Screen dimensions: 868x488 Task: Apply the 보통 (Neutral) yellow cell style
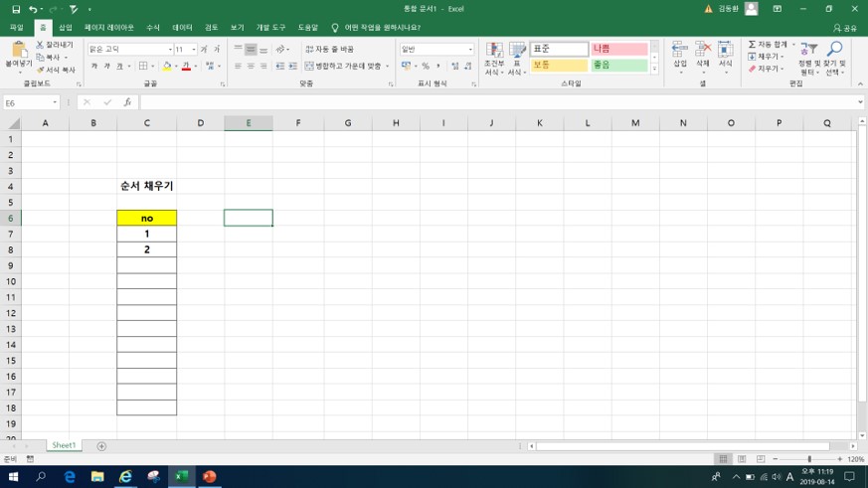click(x=559, y=66)
